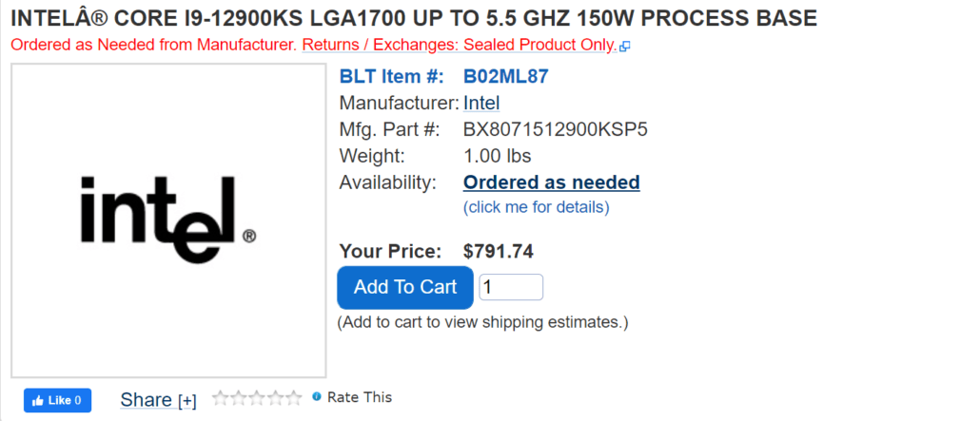Open the Share link
The image size is (980, 421).
[146, 400]
